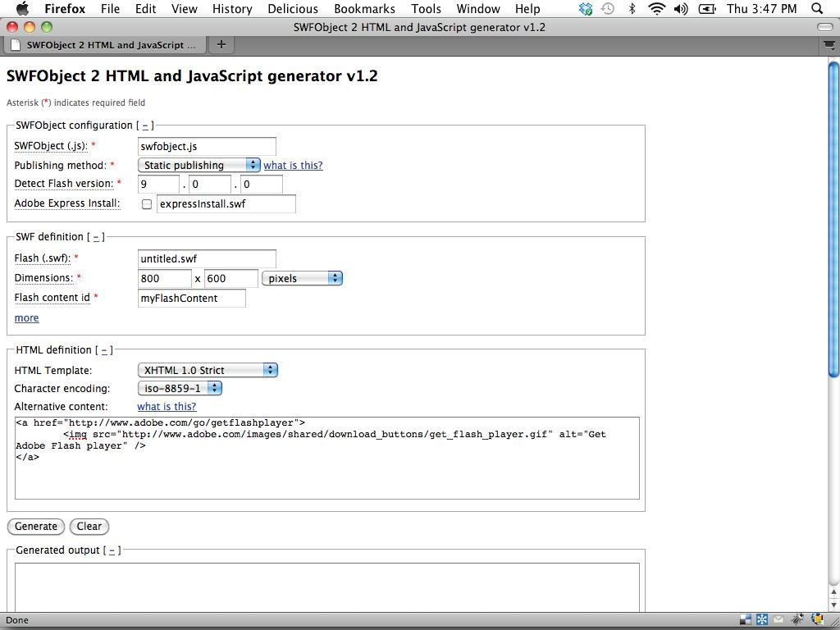The height and width of the screenshot is (630, 840).
Task: Click the blue snowflake status bar icon
Action: pos(761,620)
